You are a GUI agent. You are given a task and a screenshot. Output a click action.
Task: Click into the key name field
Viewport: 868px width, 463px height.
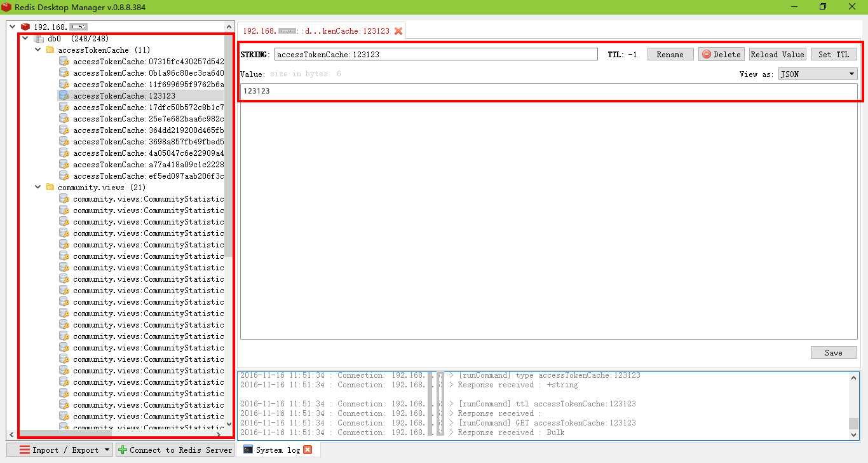436,55
